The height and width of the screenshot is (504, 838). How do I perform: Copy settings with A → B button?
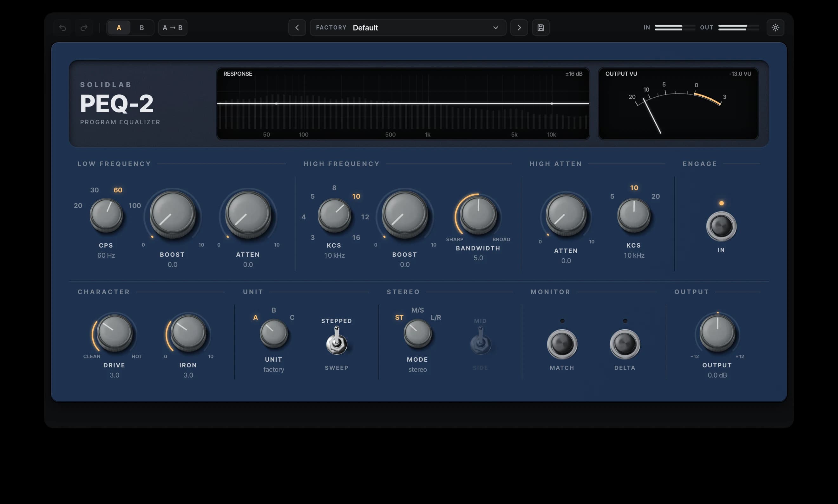click(173, 28)
